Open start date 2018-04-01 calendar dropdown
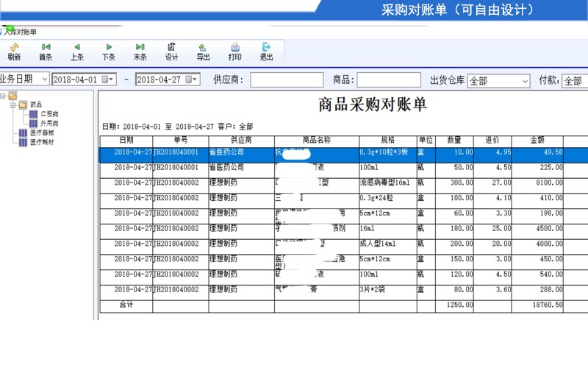The width and height of the screenshot is (588, 368). [x=107, y=79]
